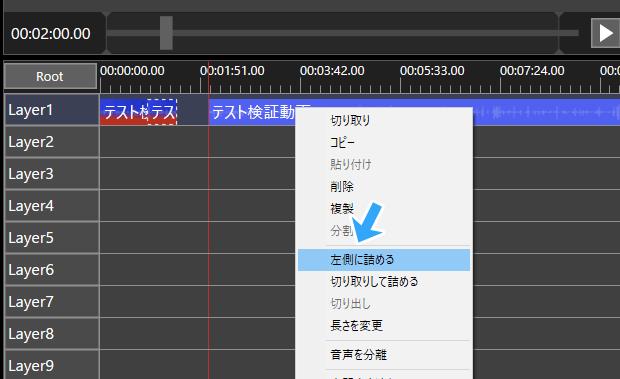Select the Layer5 header
This screenshot has width=620, height=379.
(x=51, y=238)
